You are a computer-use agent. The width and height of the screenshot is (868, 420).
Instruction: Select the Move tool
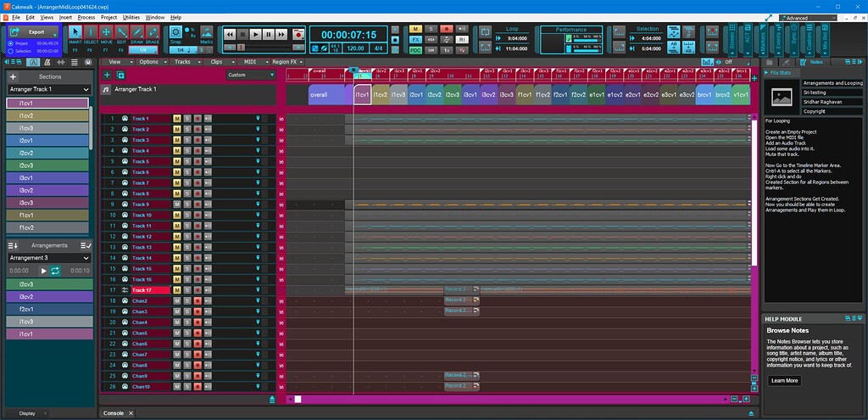coord(106,33)
